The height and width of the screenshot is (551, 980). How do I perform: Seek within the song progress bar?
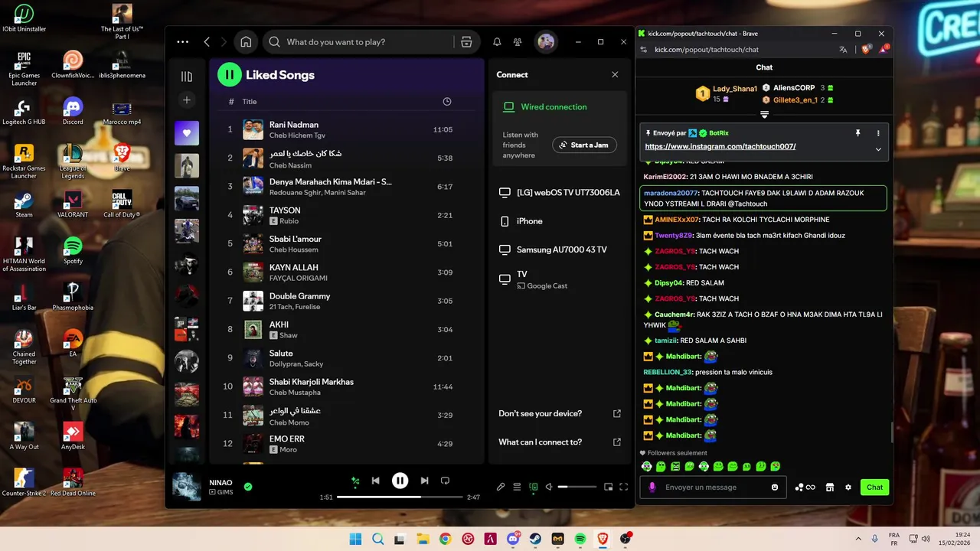click(400, 497)
